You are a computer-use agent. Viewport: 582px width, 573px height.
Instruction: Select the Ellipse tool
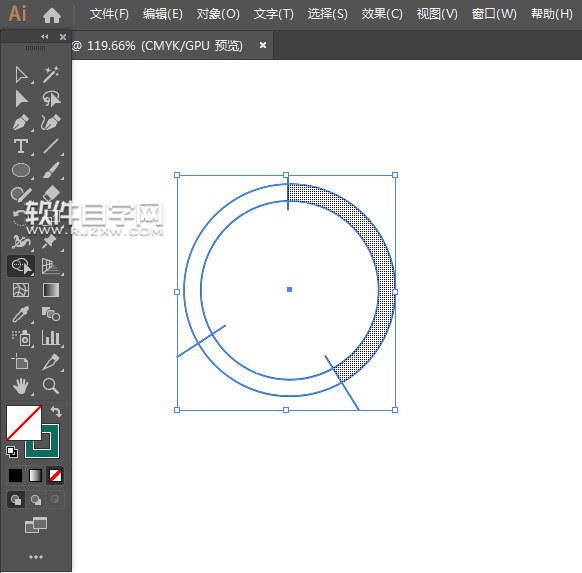21,170
